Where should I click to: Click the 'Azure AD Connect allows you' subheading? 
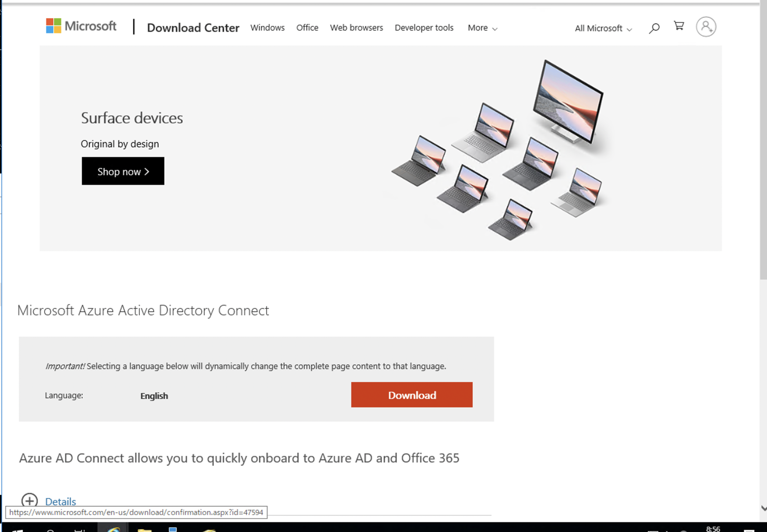pyautogui.click(x=239, y=458)
